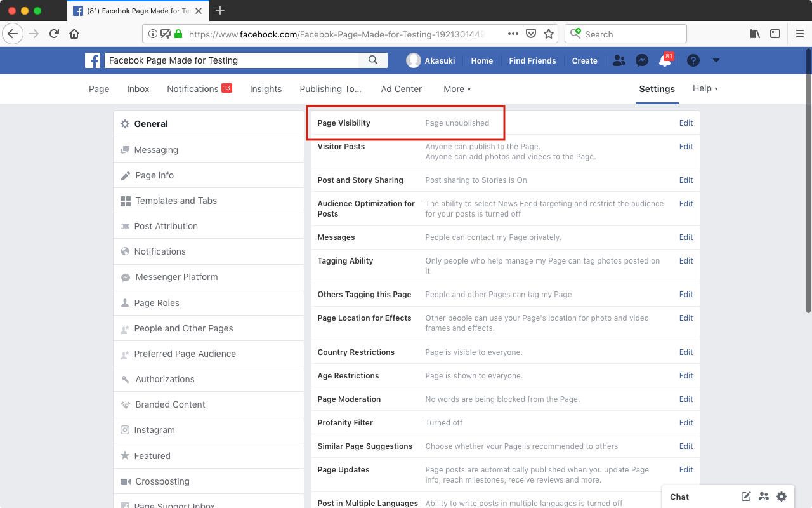The height and width of the screenshot is (508, 812).
Task: Select Branded Content in sidebar
Action: tap(209, 404)
